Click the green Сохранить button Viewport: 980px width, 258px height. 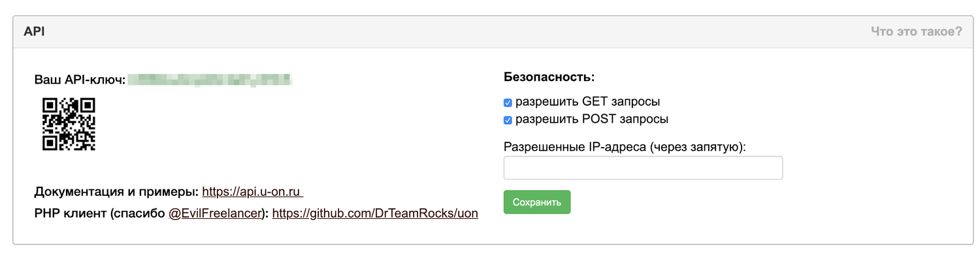[x=537, y=202]
